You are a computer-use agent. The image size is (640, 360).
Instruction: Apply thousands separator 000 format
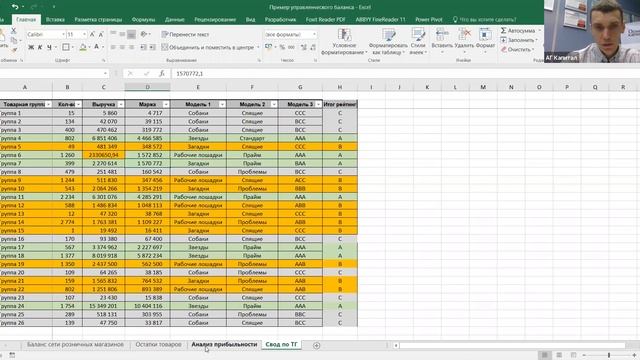tap(291, 47)
